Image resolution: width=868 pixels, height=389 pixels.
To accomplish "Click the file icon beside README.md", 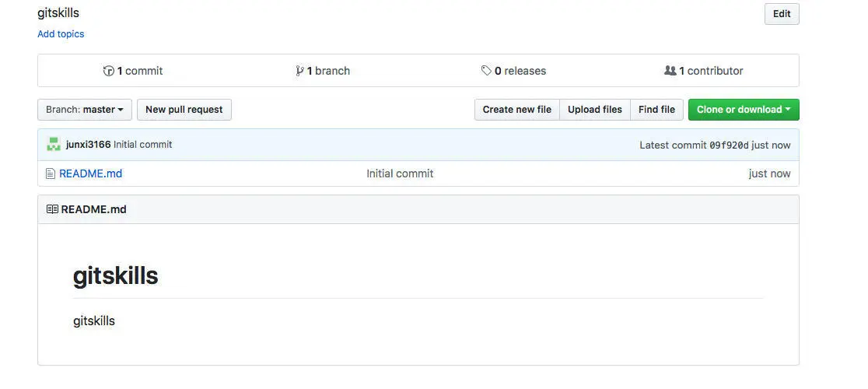I will (x=51, y=173).
